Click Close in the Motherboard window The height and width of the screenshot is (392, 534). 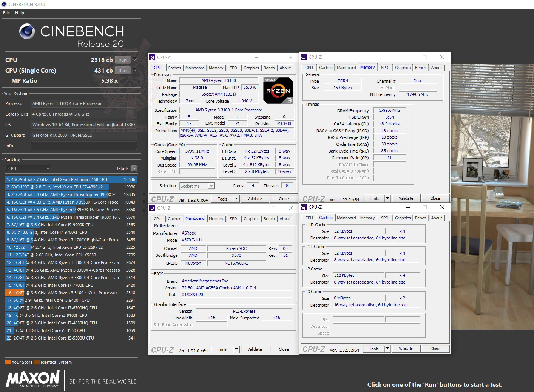click(284, 349)
